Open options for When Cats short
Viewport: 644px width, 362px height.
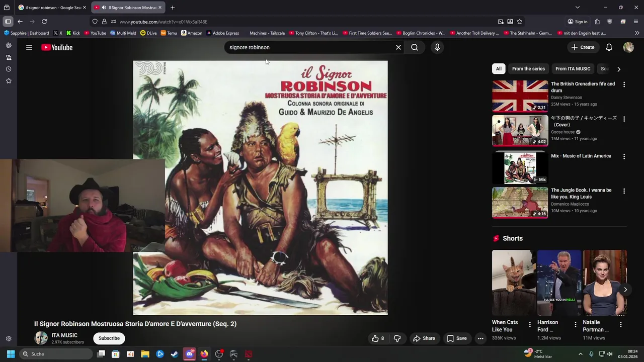point(529,325)
